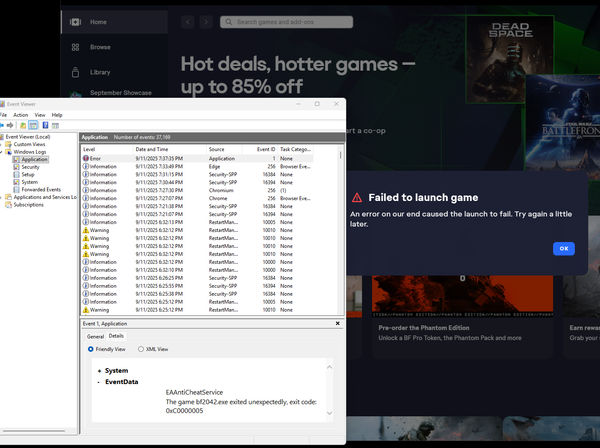Viewport: 600px width, 448px height.
Task: Close the Event 1 details pane
Action: [x=338, y=323]
